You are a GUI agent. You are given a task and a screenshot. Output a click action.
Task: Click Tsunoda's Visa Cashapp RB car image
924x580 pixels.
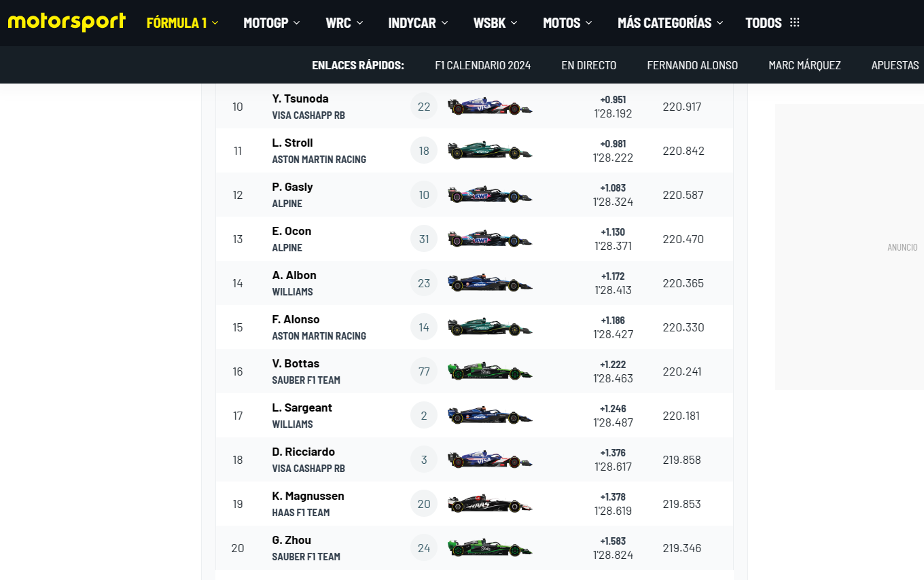pyautogui.click(x=490, y=107)
